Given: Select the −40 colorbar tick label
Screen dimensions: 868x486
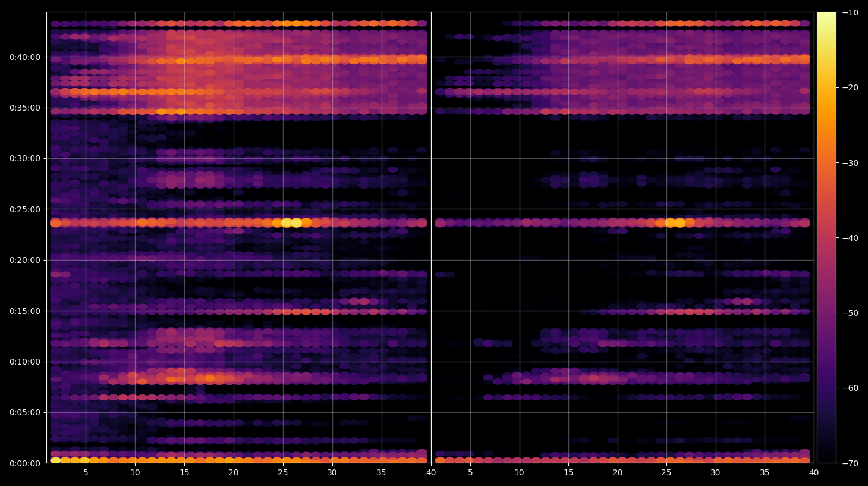Looking at the screenshot, I should [850, 238].
